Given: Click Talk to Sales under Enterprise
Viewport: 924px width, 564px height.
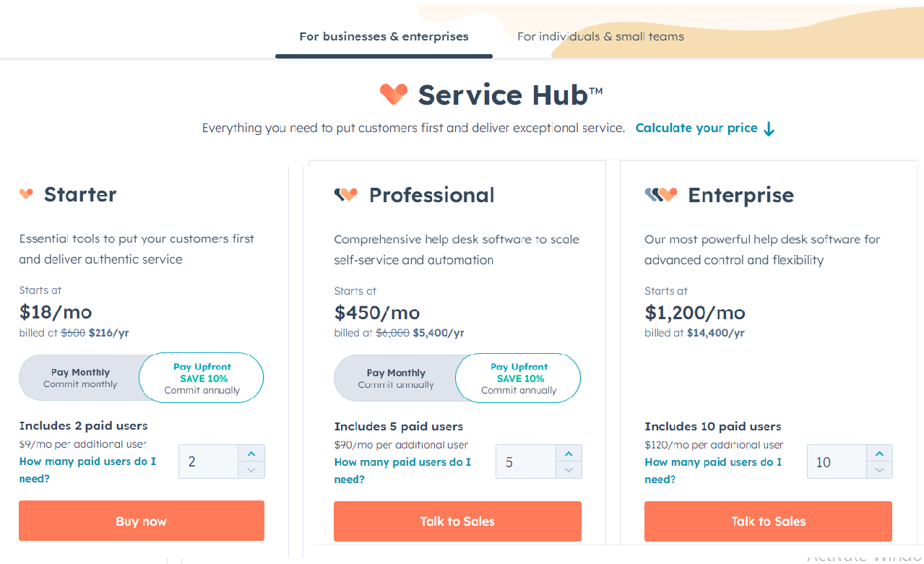Looking at the screenshot, I should pyautogui.click(x=768, y=521).
